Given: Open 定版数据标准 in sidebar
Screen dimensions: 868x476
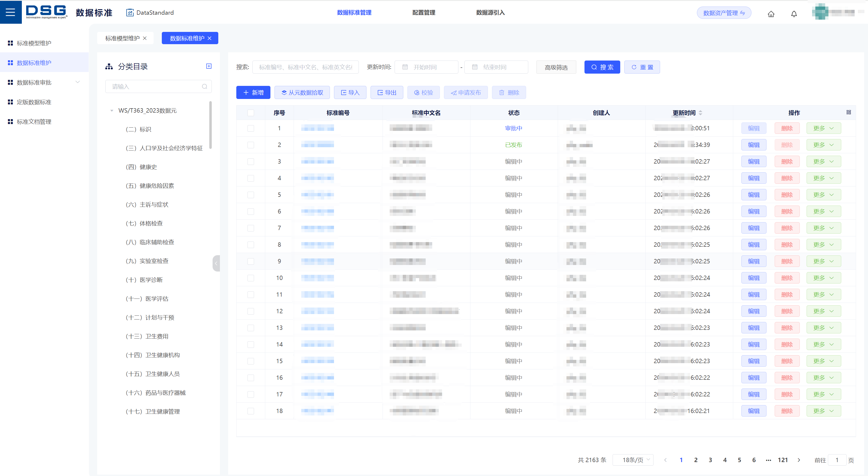Looking at the screenshot, I should pos(34,102).
